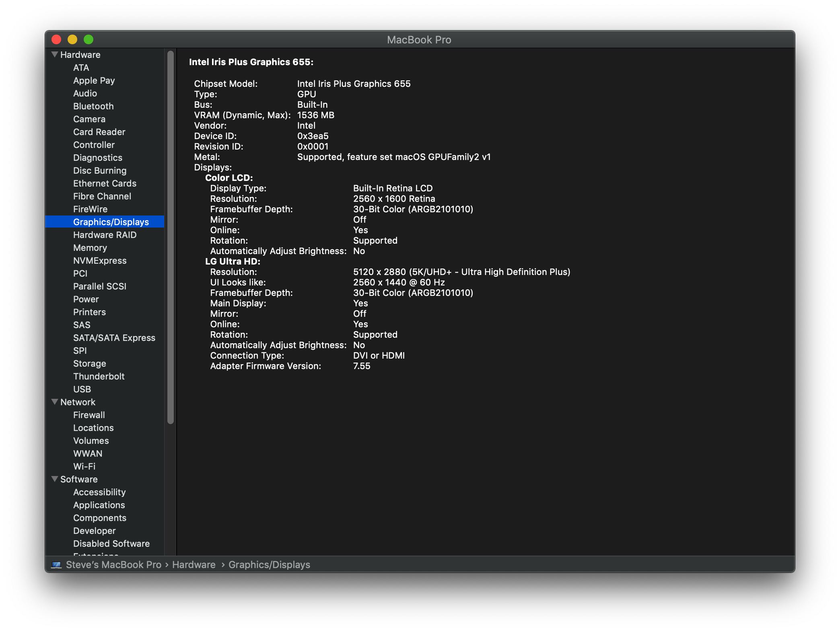Click Steve's MacBook Pro in path bar
840x632 pixels.
coord(113,565)
